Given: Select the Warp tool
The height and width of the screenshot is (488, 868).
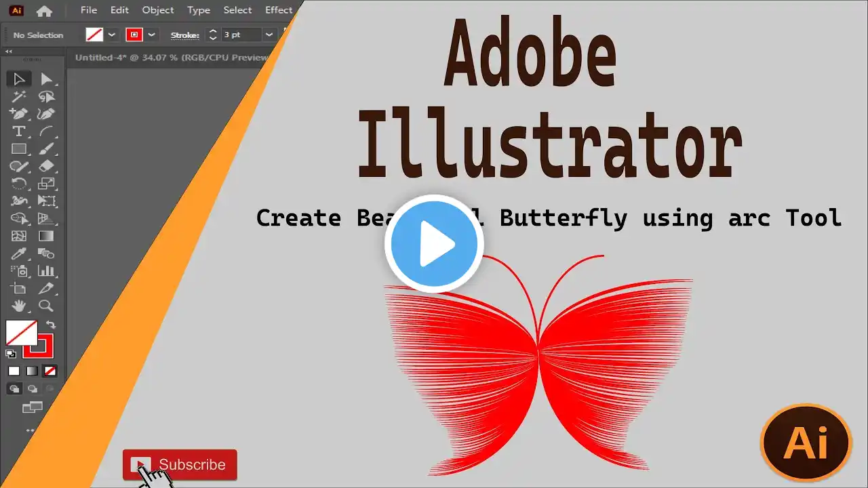Looking at the screenshot, I should (19, 201).
